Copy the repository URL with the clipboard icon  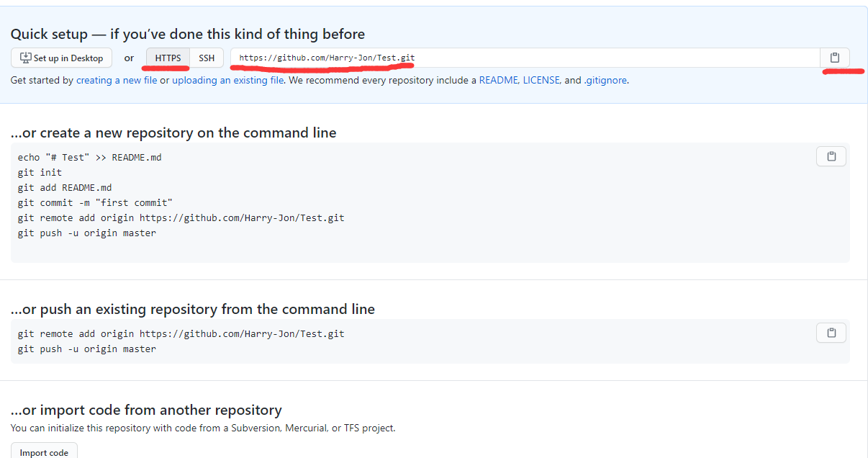(x=835, y=58)
